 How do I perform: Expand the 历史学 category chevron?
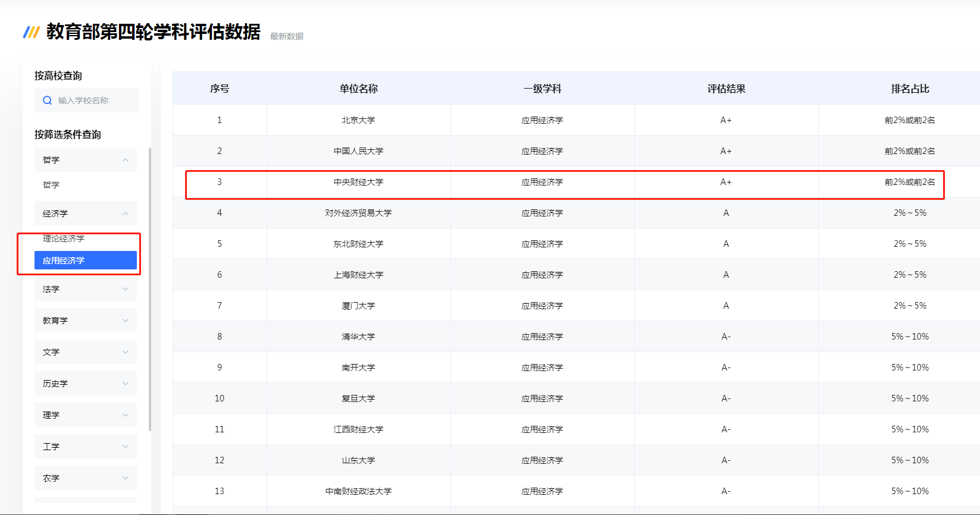pyautogui.click(x=126, y=384)
